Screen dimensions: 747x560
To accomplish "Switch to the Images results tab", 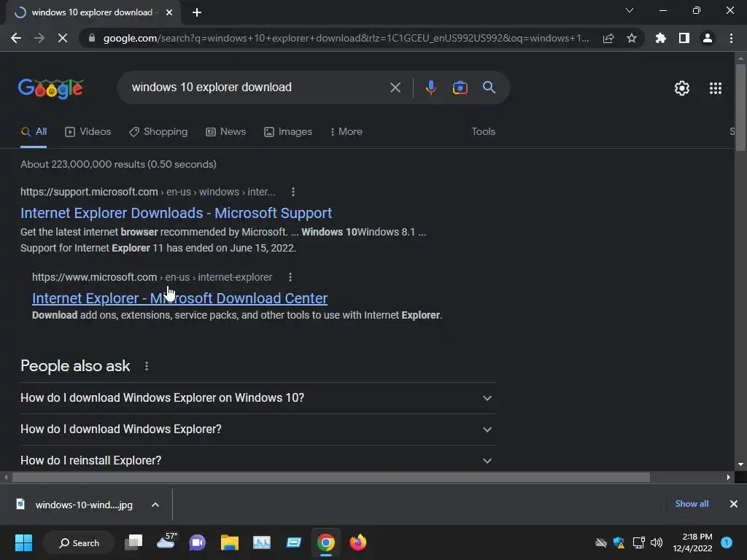I will click(288, 132).
